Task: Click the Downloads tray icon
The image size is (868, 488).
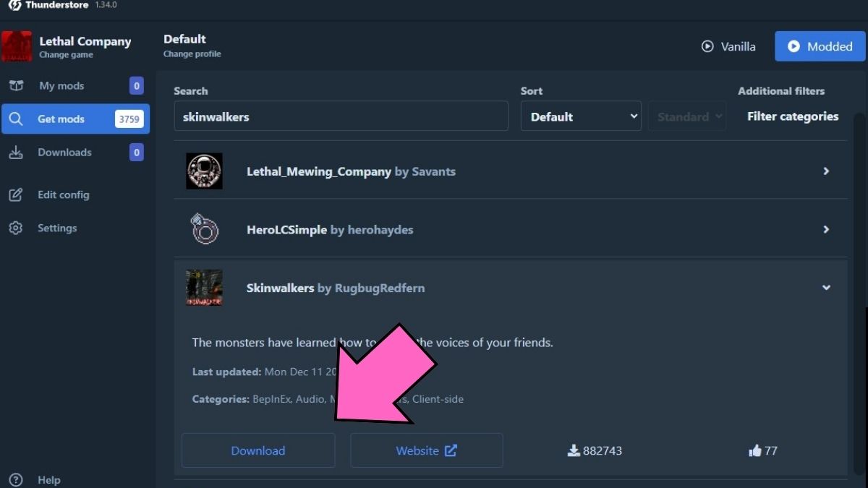Action: (16, 153)
